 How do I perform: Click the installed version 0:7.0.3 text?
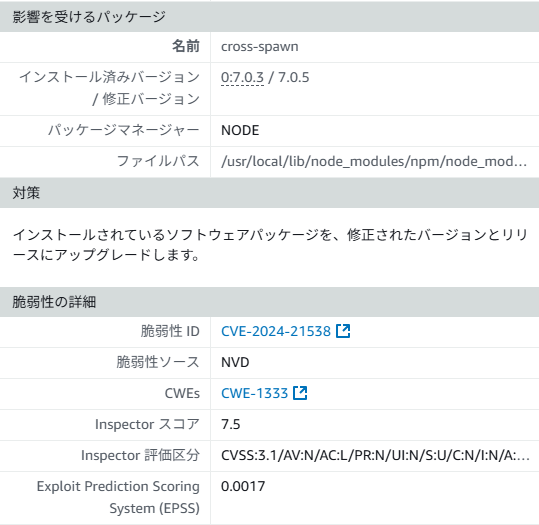point(242,77)
